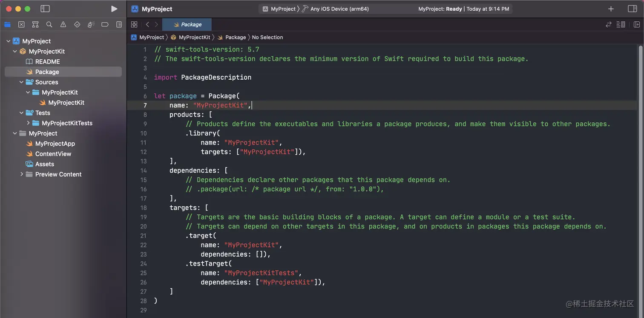Open the Test navigator
Viewport: 644px width, 318px height.
coord(77,25)
